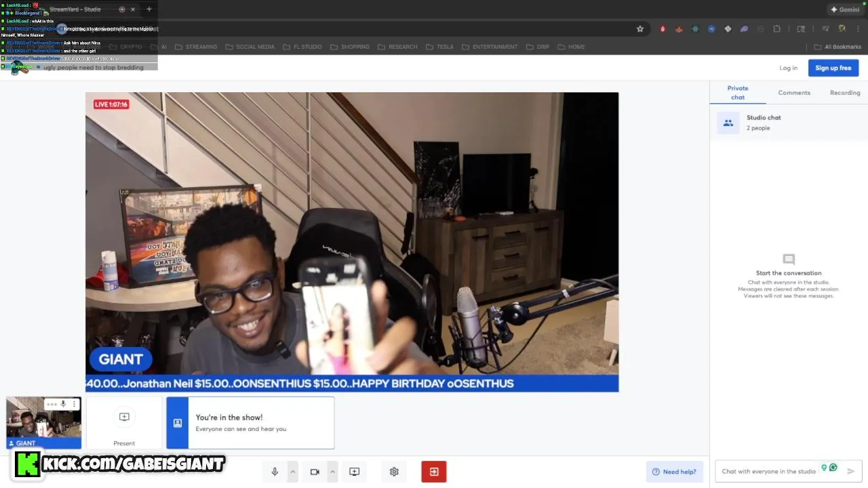
Task: Click the red extension icon in toolbar
Action: pos(663,29)
